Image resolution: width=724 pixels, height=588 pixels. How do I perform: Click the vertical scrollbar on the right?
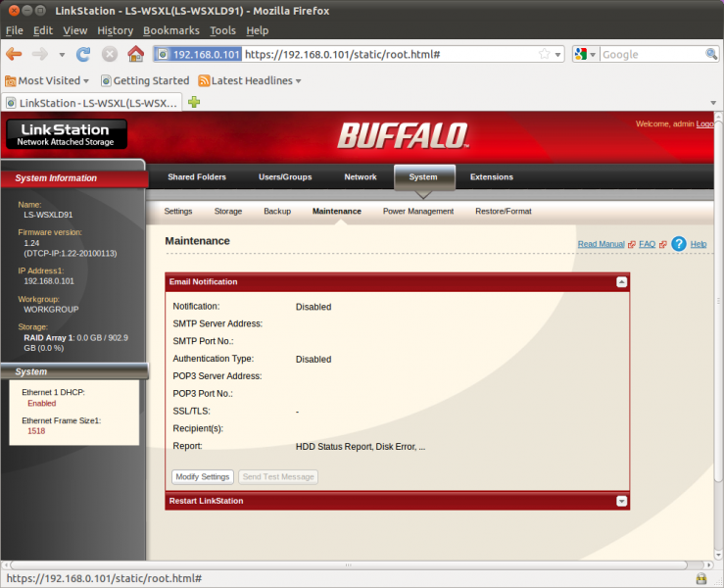click(x=718, y=300)
